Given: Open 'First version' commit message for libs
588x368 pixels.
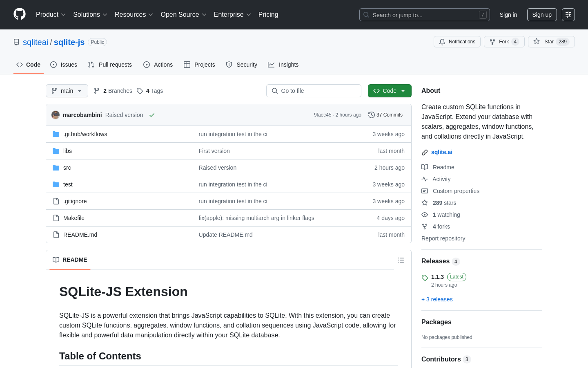Looking at the screenshot, I should [214, 151].
